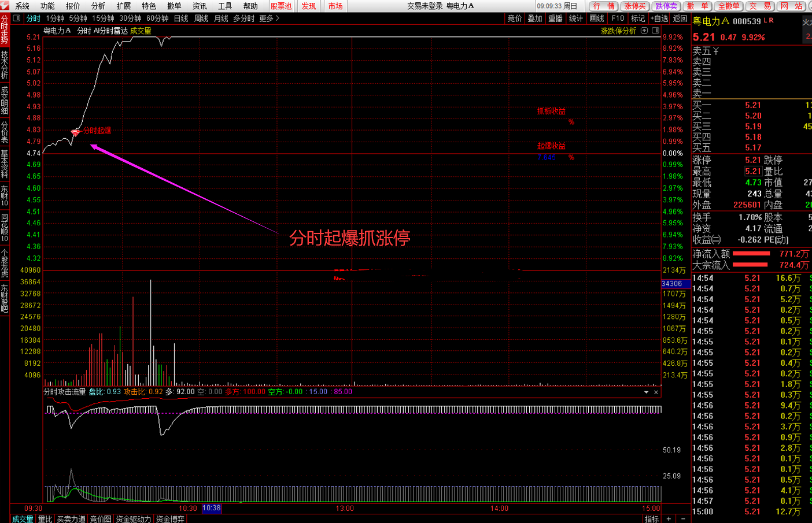Expand the 更多 timeframe options
This screenshot has width=812, height=523.
269,18
